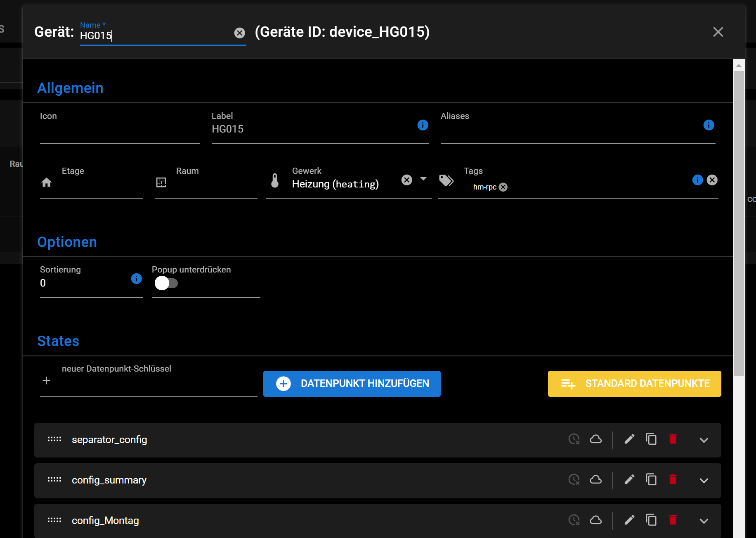Expand the config_summary row

tap(704, 481)
